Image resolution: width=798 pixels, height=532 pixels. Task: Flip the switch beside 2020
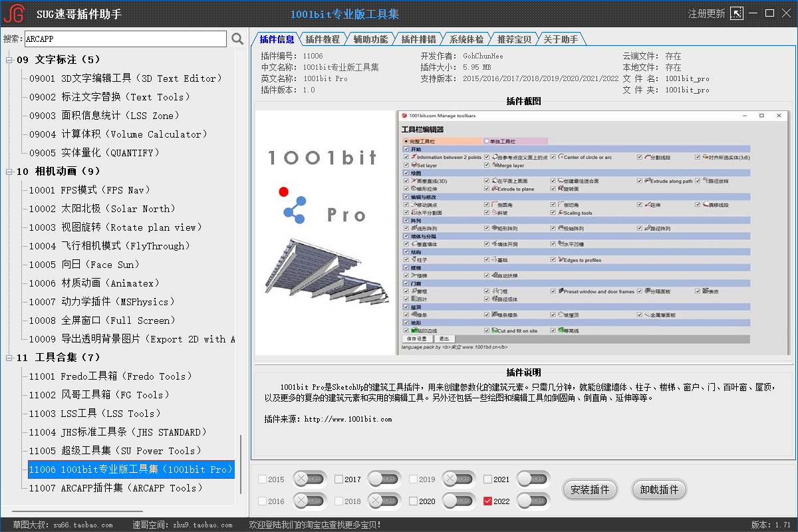coord(459,501)
